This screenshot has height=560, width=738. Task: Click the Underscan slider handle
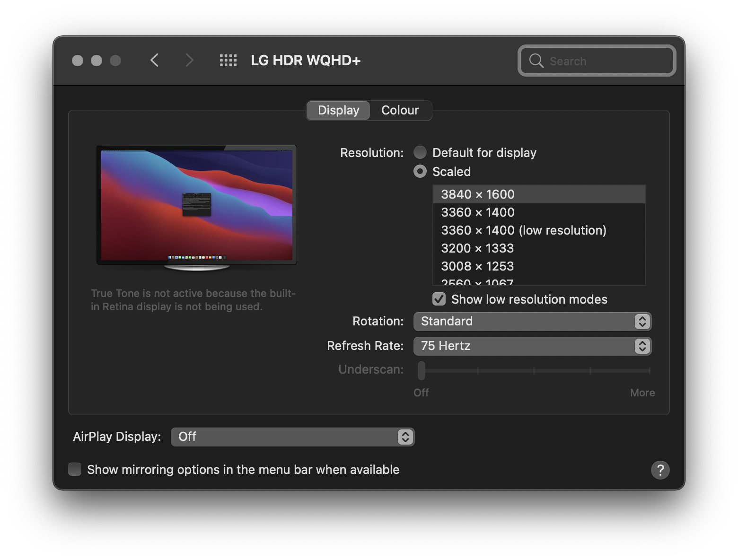421,370
